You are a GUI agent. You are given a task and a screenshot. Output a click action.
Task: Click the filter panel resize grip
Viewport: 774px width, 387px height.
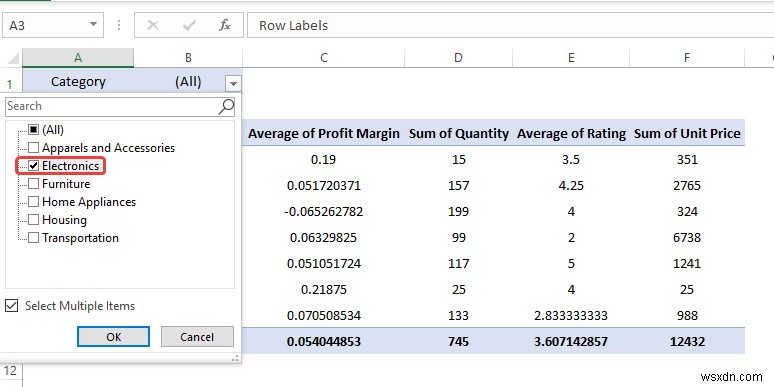[x=235, y=358]
